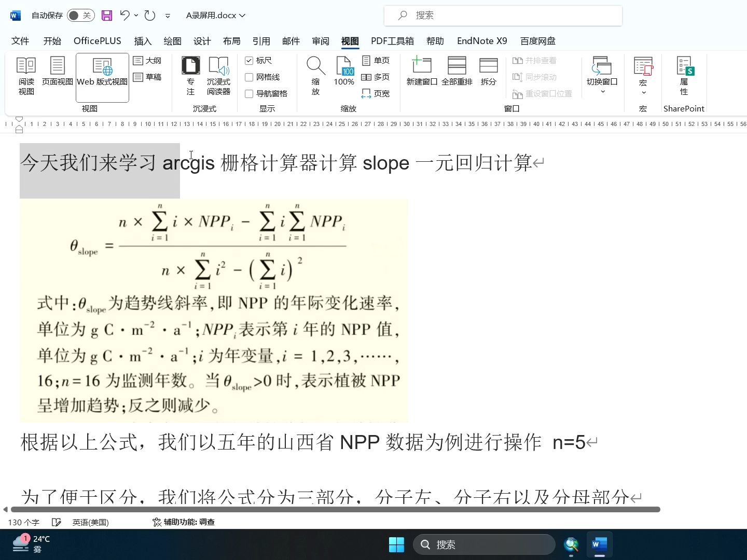This screenshot has width=747, height=560.
Task: Split the document window
Action: 488,72
